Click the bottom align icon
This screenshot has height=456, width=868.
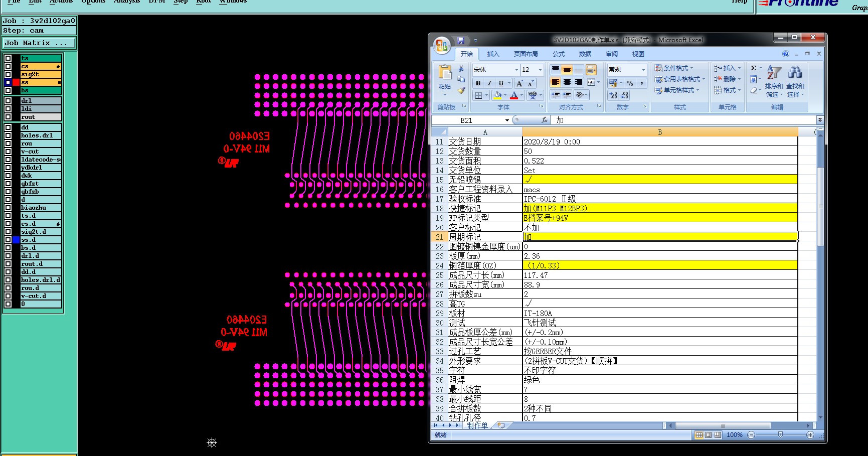578,69
